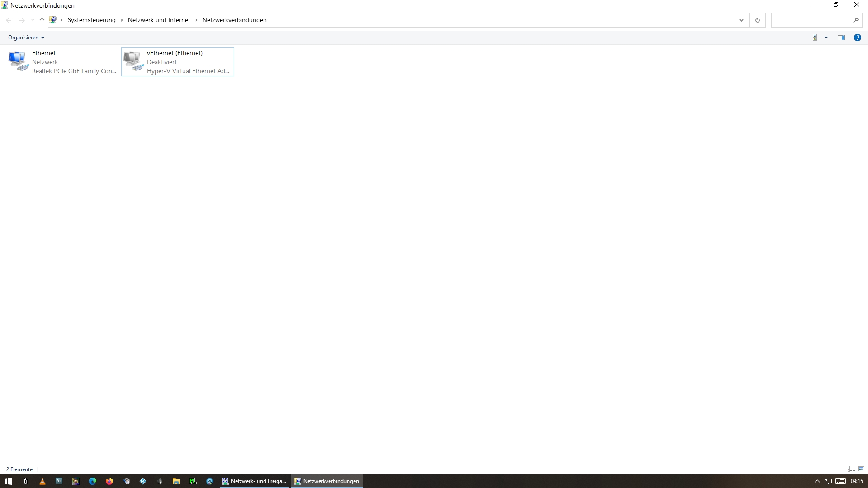Viewport: 868px width, 488px height.
Task: Click the search box input field
Action: [x=811, y=20]
